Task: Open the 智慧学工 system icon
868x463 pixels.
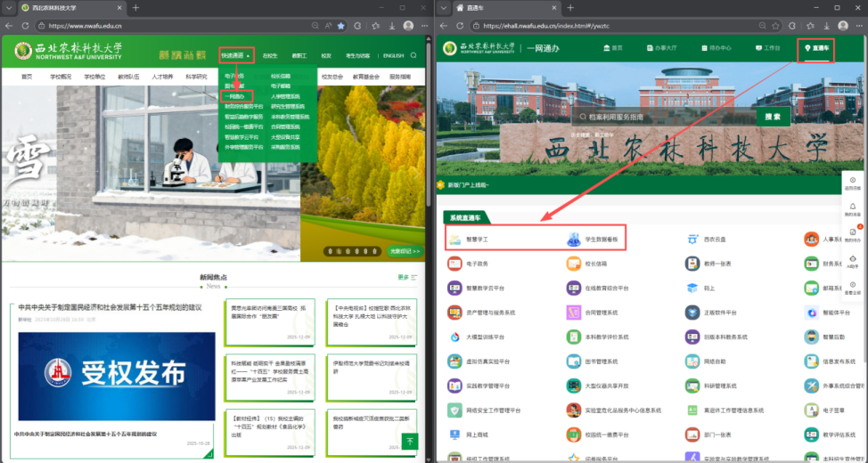Action: [x=455, y=240]
